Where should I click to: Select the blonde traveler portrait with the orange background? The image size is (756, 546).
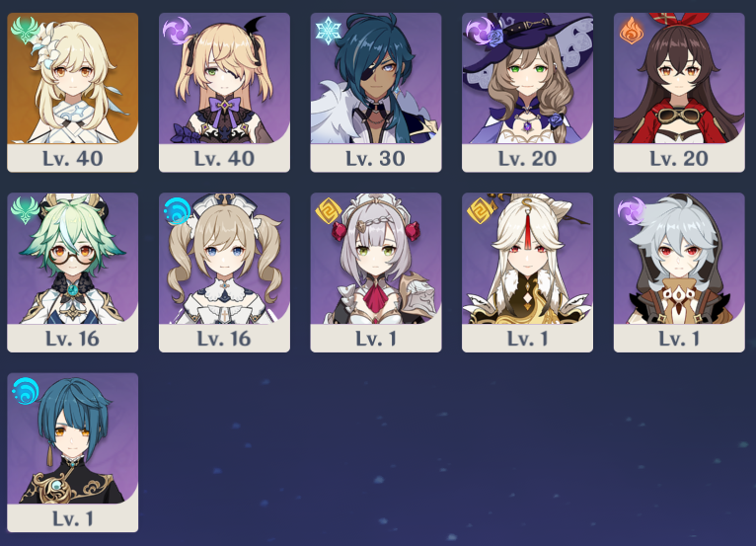pos(73,78)
